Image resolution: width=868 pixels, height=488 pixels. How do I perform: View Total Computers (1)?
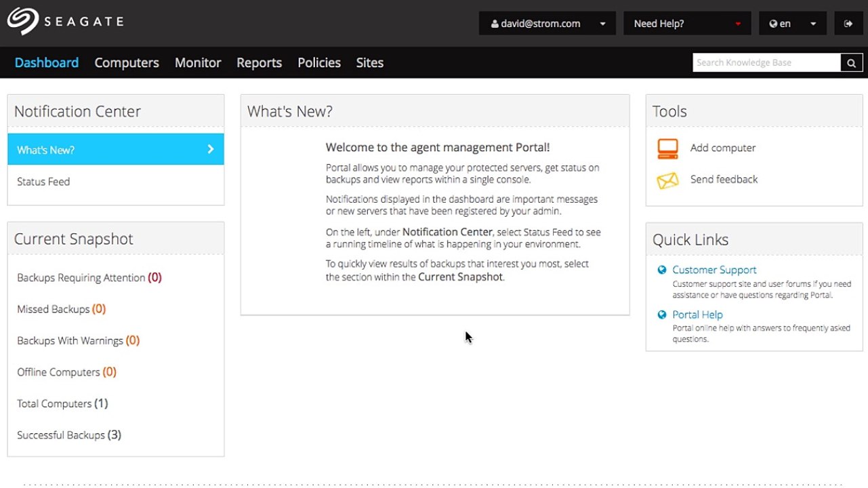point(62,403)
